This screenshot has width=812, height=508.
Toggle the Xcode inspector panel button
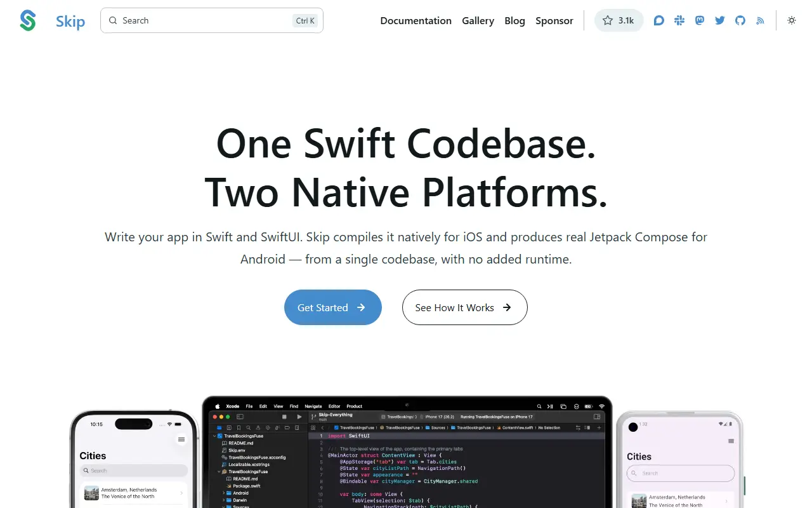click(596, 417)
